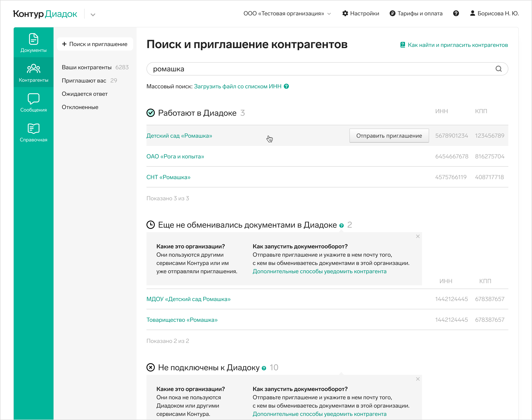Viewport: 532px width, 420px height.
Task: Click the КПП 816275704 value
Action: (489, 156)
